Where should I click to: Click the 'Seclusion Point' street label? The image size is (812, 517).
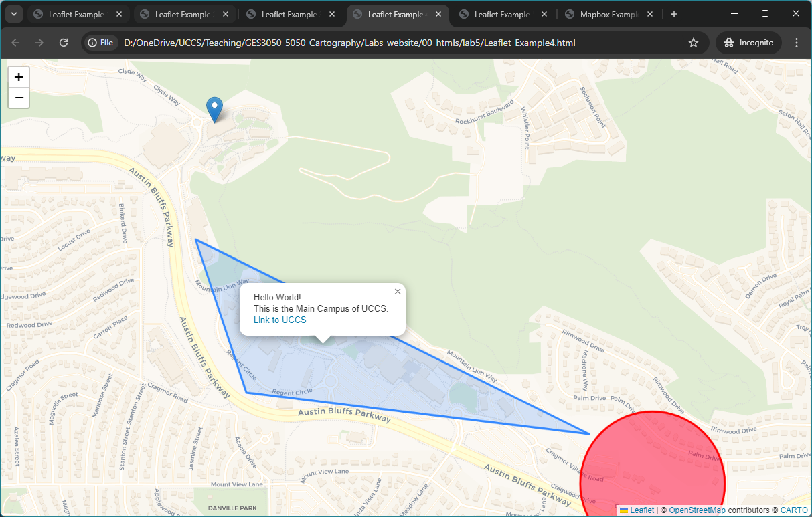[593, 107]
